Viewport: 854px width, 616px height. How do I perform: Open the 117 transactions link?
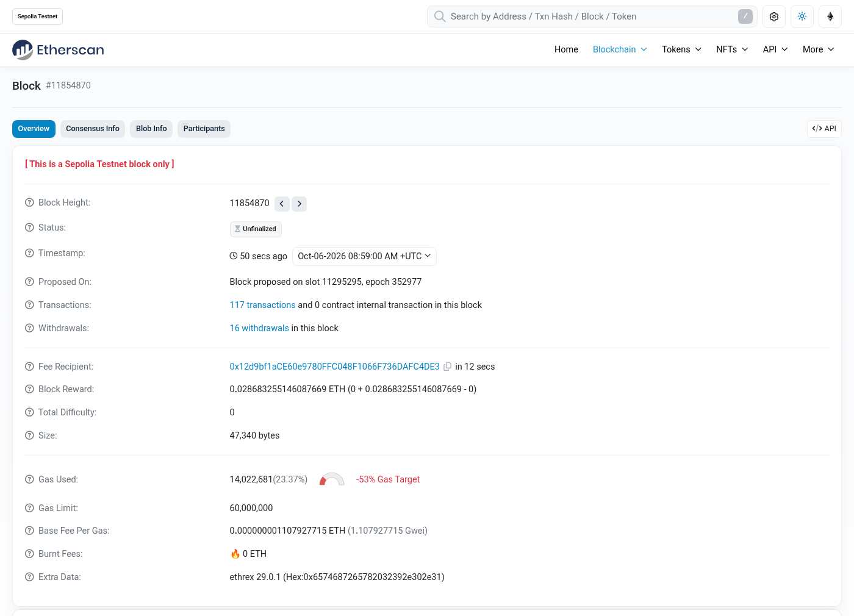(262, 305)
